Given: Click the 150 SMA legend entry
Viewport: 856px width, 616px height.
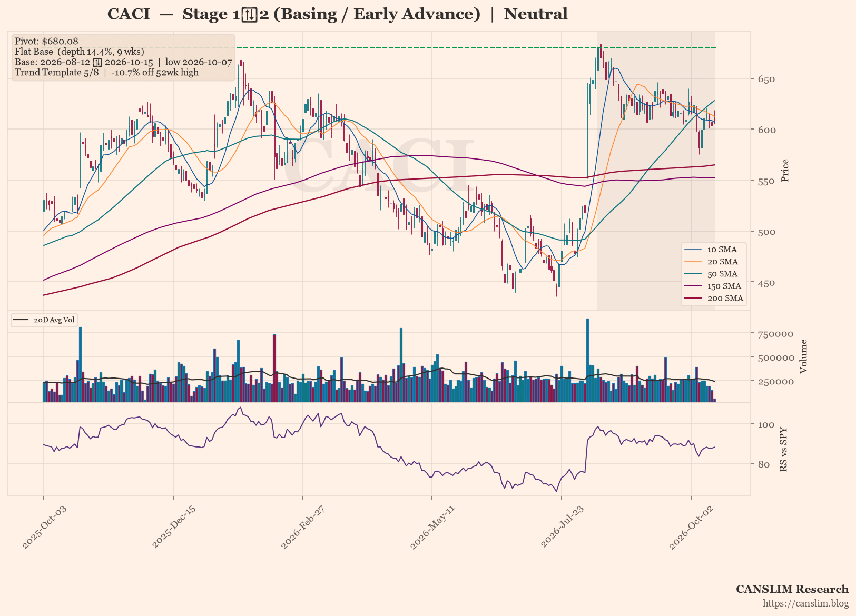Looking at the screenshot, I should click(714, 286).
